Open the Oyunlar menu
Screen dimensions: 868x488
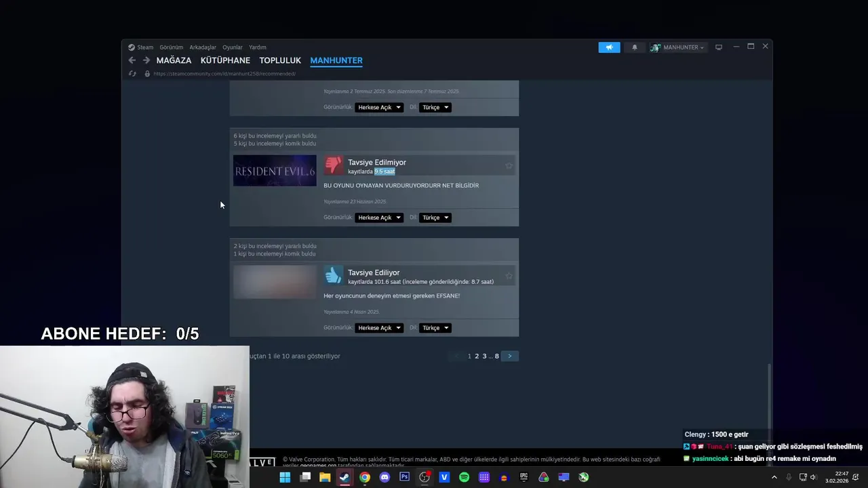(233, 47)
